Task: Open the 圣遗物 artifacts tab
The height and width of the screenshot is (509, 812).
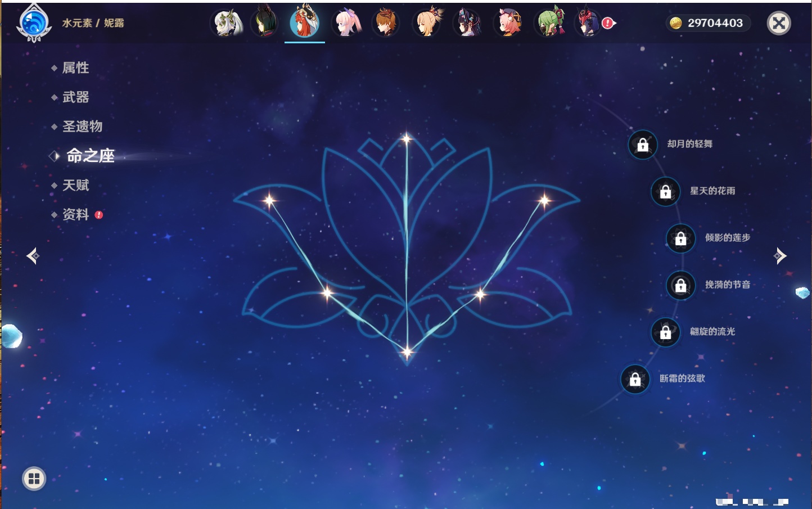Action: click(83, 127)
